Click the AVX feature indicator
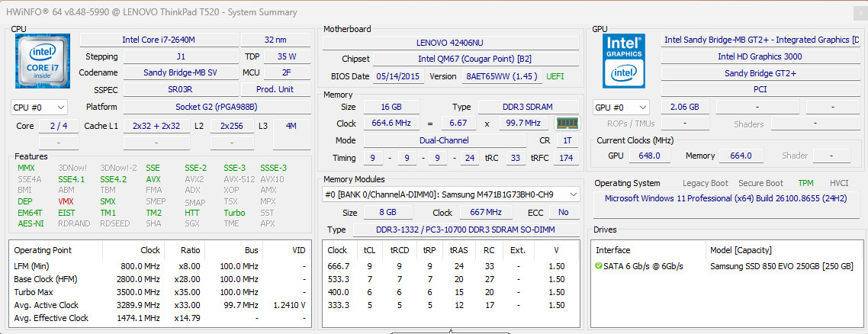The width and height of the screenshot is (868, 334). click(153, 179)
